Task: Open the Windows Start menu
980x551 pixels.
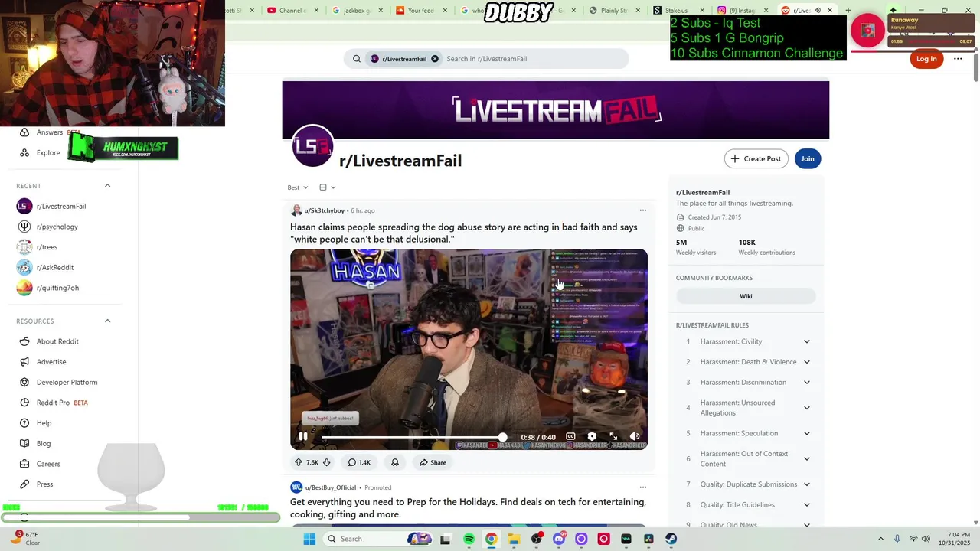Action: pyautogui.click(x=309, y=539)
